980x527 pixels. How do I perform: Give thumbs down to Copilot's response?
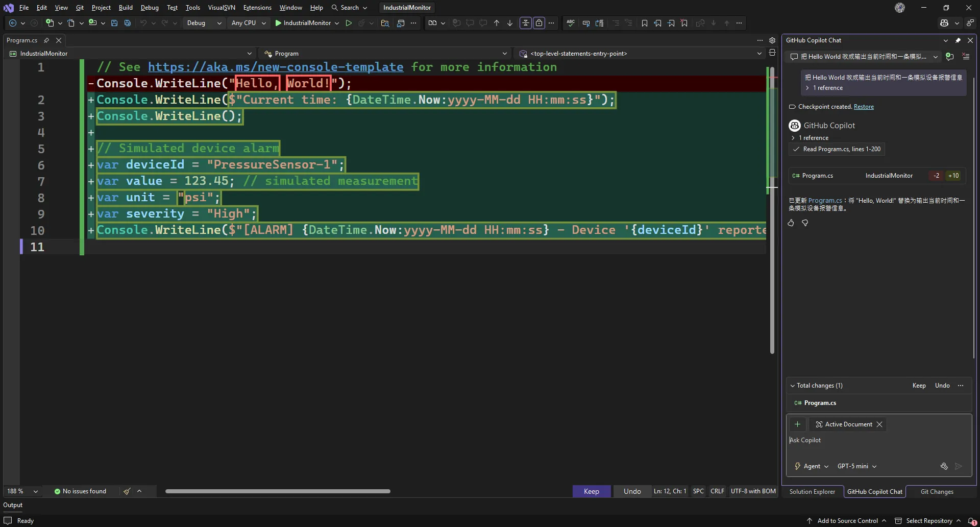click(x=805, y=223)
